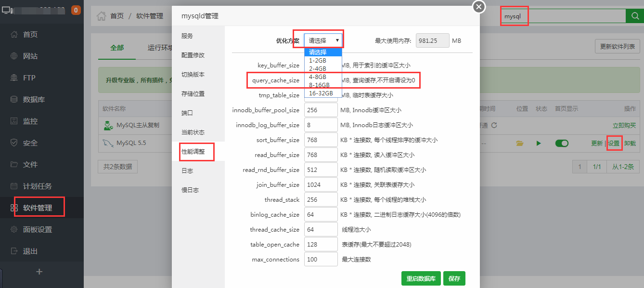644x288 pixels.
Task: Toggle the MySQL 5.5 首页显示 switch
Action: pos(562,143)
